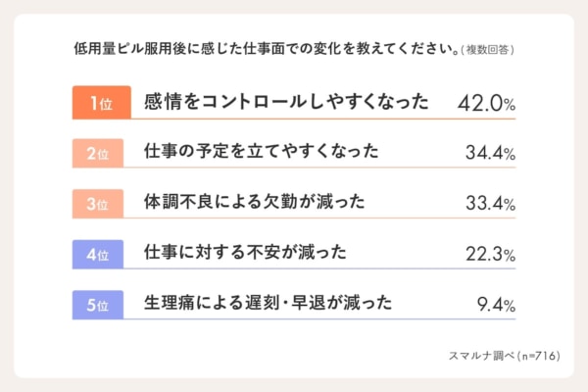This screenshot has height=392, width=588.
Task: Select the 34.4% percentage
Action: (490, 155)
